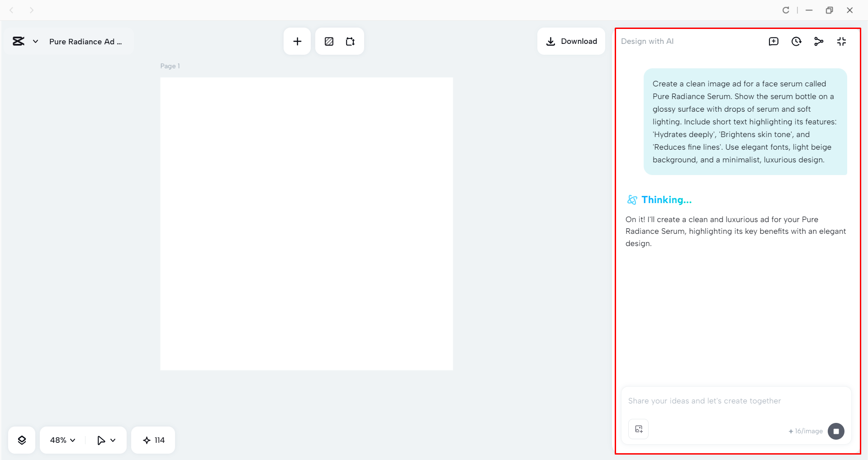This screenshot has height=460, width=868.
Task: Share the AI design session
Action: [x=819, y=41]
